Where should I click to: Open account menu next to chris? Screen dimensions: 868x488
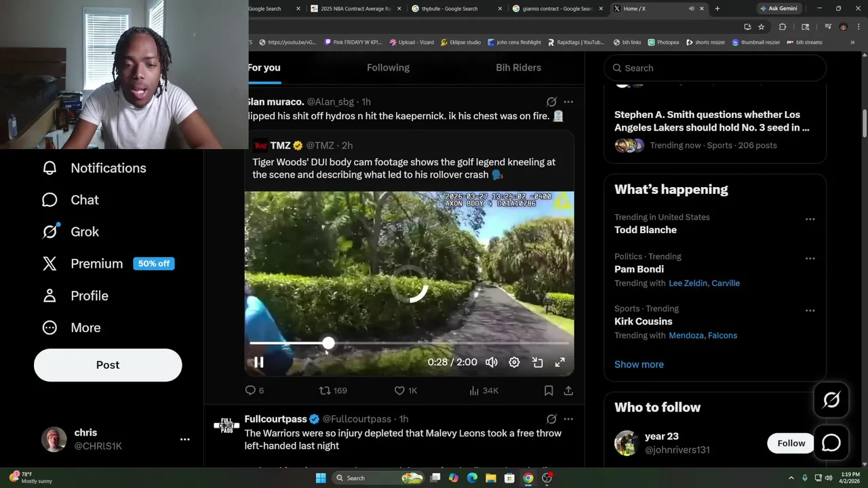(184, 439)
